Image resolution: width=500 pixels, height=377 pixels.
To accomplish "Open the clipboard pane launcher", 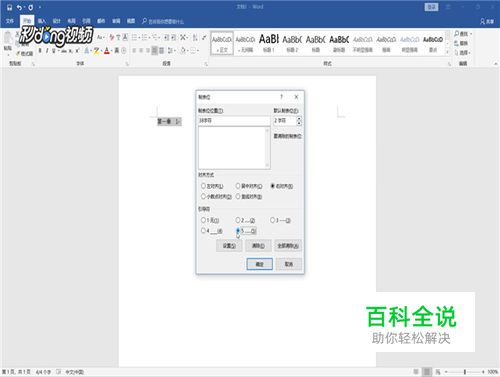I will [x=33, y=63].
